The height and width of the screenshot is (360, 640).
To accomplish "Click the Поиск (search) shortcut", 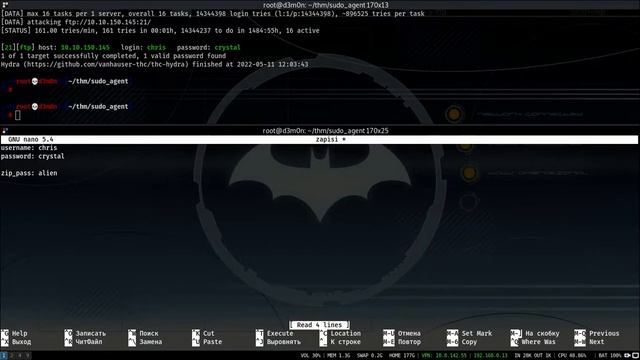I will click(x=143, y=333).
